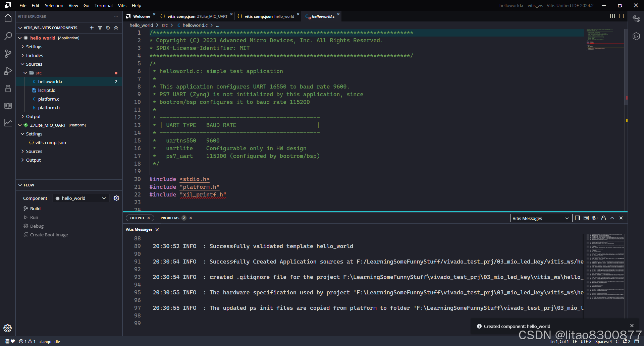This screenshot has width=644, height=346.
Task: Click the editor minimap preview
Action: pos(605,40)
